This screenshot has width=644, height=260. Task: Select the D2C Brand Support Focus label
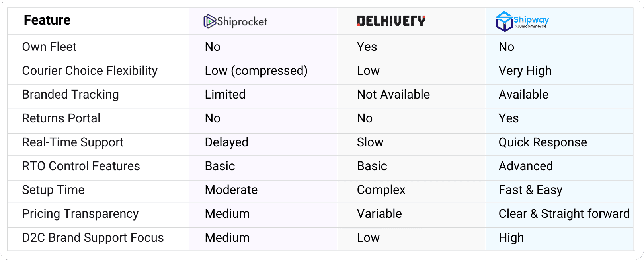point(93,238)
